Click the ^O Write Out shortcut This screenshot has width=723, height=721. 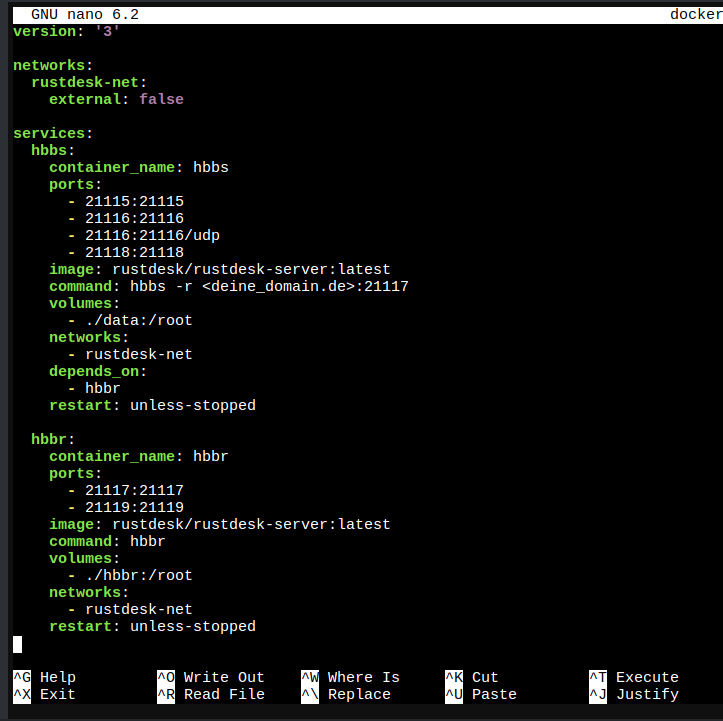coord(211,677)
